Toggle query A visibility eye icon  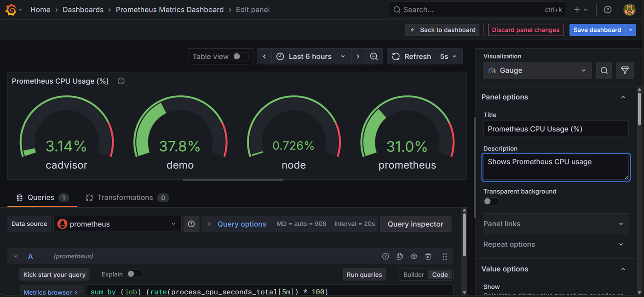tap(414, 257)
